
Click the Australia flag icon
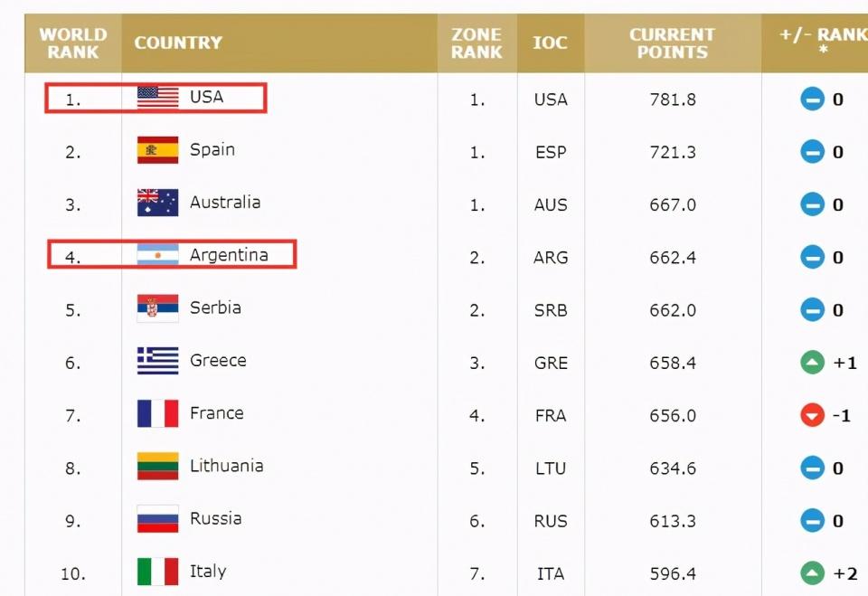tap(157, 203)
